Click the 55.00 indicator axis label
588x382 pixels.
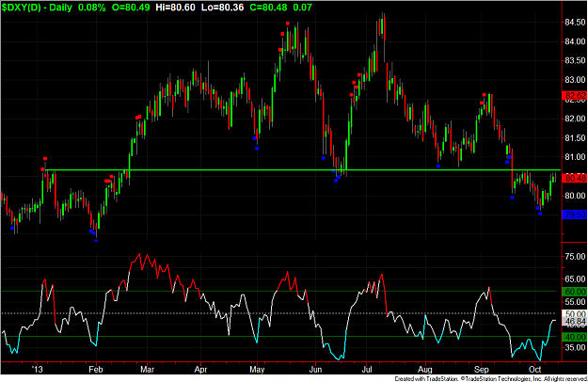575,302
